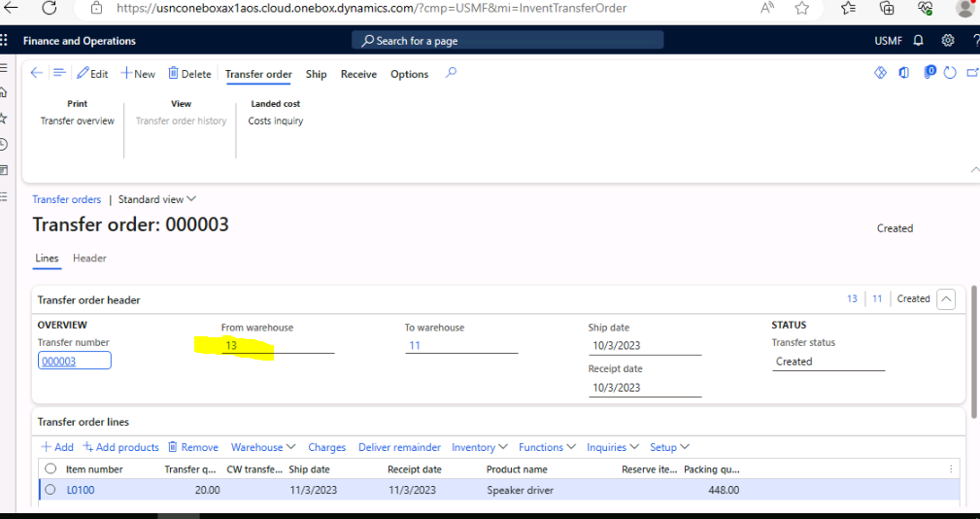
Task: Open the browser favorites list icon
Action: coord(848,8)
